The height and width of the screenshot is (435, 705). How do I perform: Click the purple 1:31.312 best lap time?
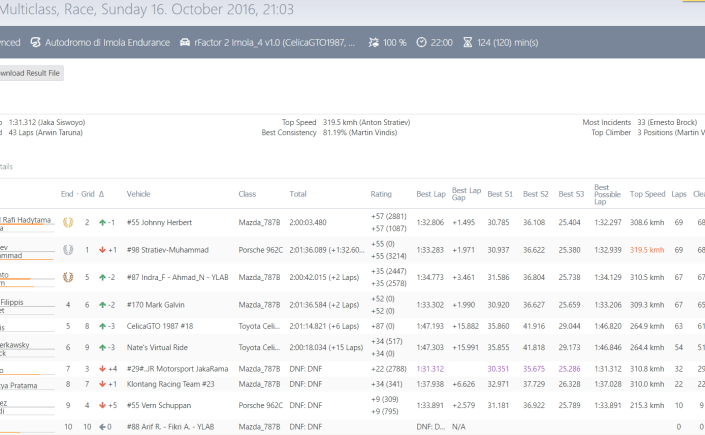click(x=430, y=369)
